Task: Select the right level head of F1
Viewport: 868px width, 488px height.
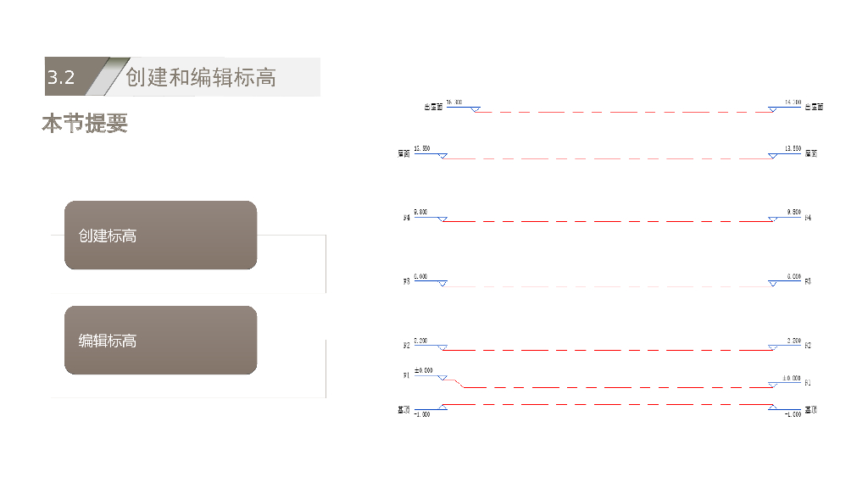Action: [772, 385]
